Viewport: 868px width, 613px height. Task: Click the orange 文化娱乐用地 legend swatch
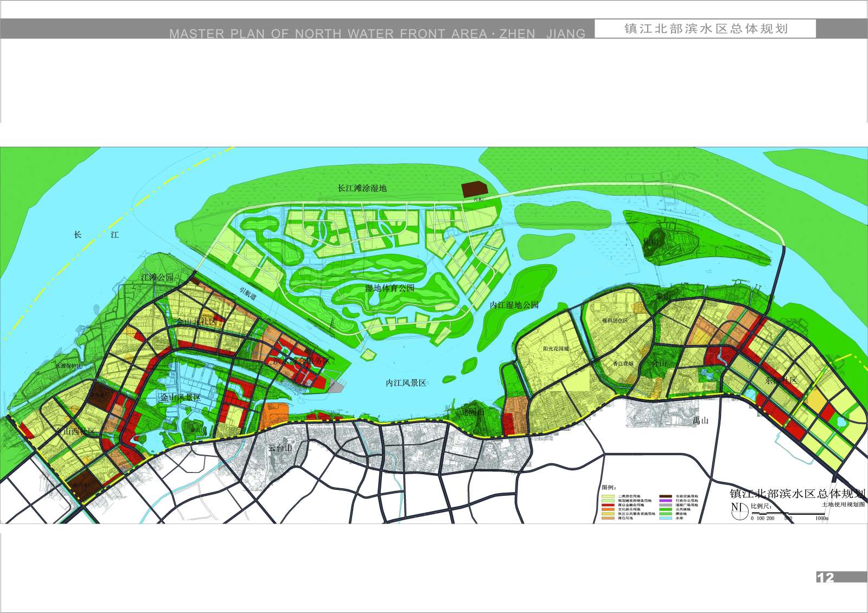[x=608, y=509]
